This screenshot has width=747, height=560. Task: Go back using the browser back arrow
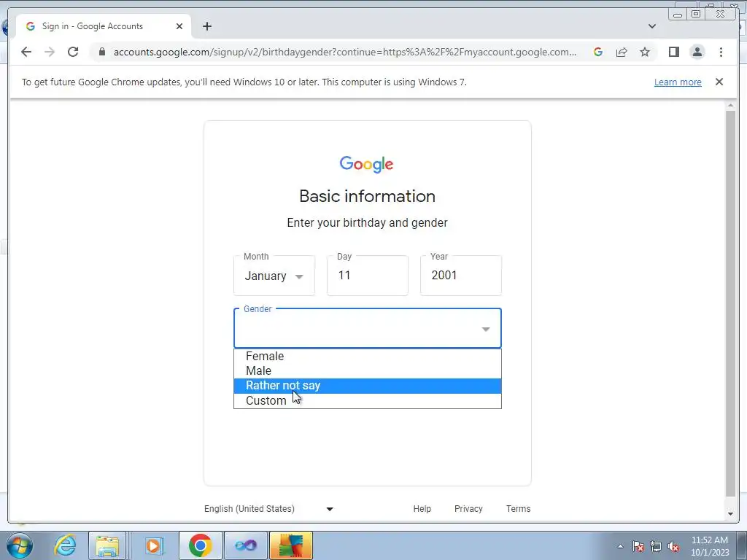pos(26,52)
